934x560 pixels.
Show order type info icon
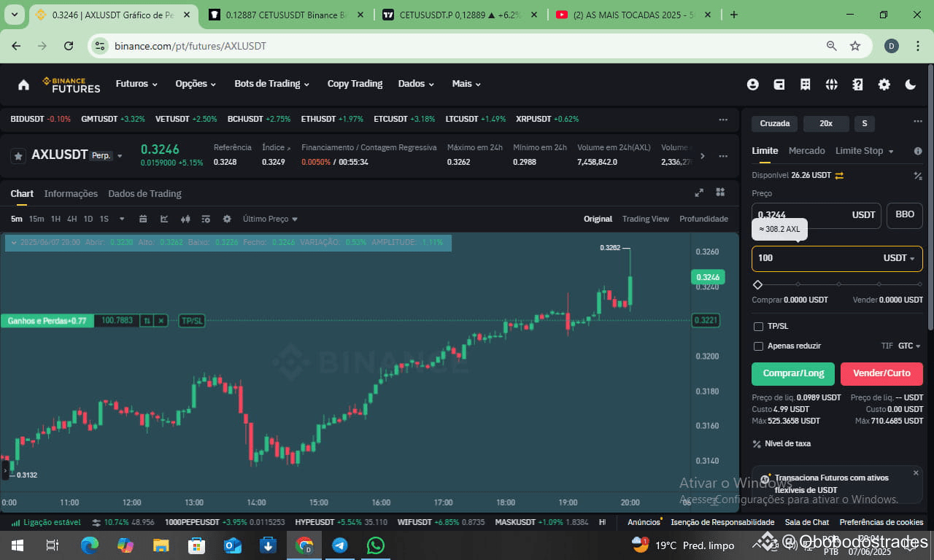[918, 151]
